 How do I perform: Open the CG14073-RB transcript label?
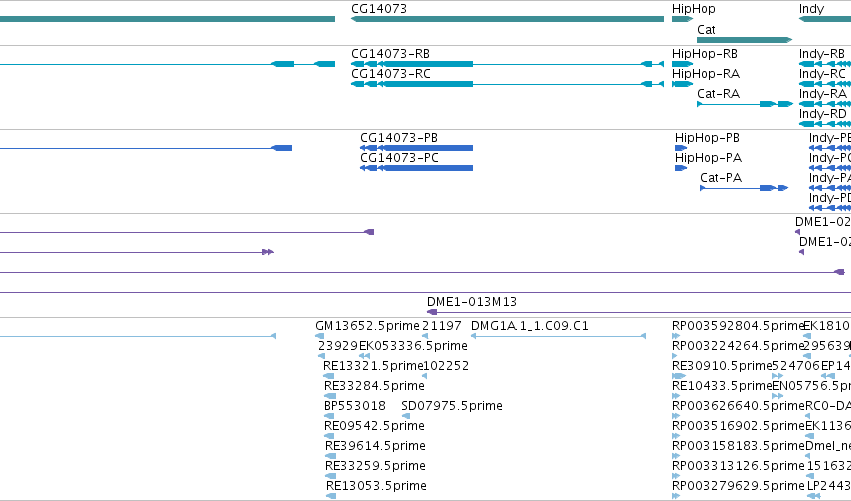point(390,54)
